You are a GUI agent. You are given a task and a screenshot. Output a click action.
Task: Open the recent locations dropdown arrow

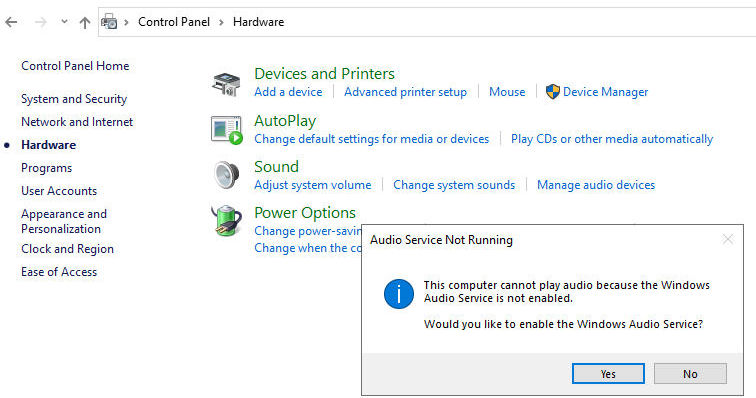pos(64,22)
